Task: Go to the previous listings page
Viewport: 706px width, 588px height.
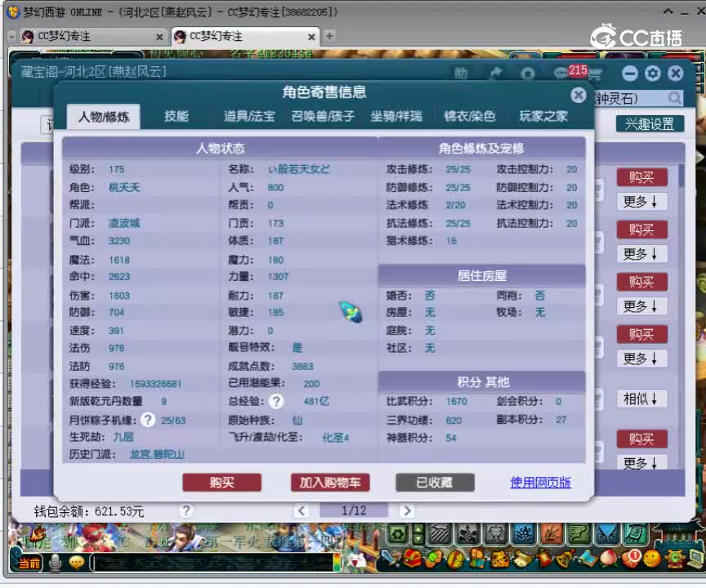Action: point(302,510)
